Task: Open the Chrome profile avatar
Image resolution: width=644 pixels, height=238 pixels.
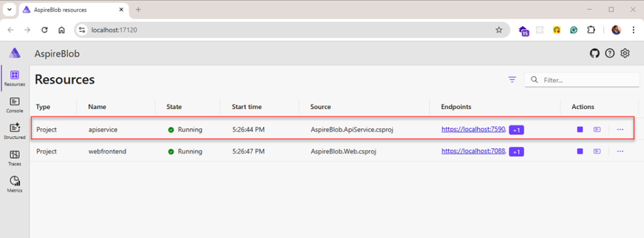Action: [616, 30]
